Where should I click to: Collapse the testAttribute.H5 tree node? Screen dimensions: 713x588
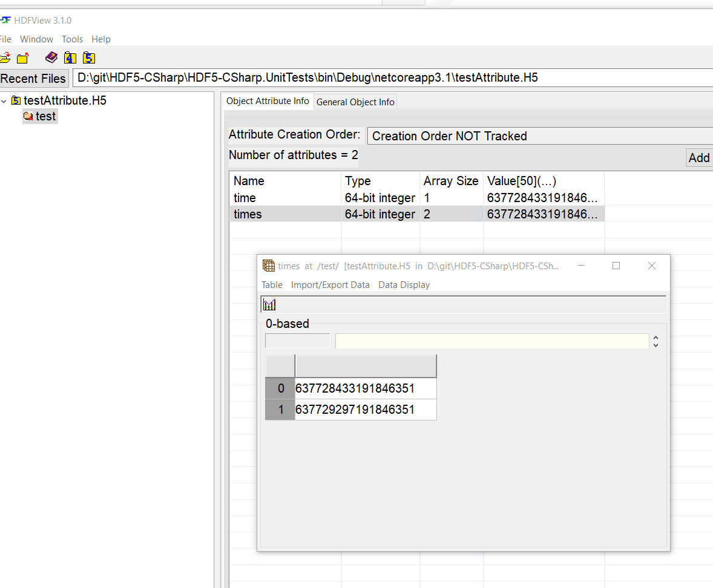pos(4,101)
